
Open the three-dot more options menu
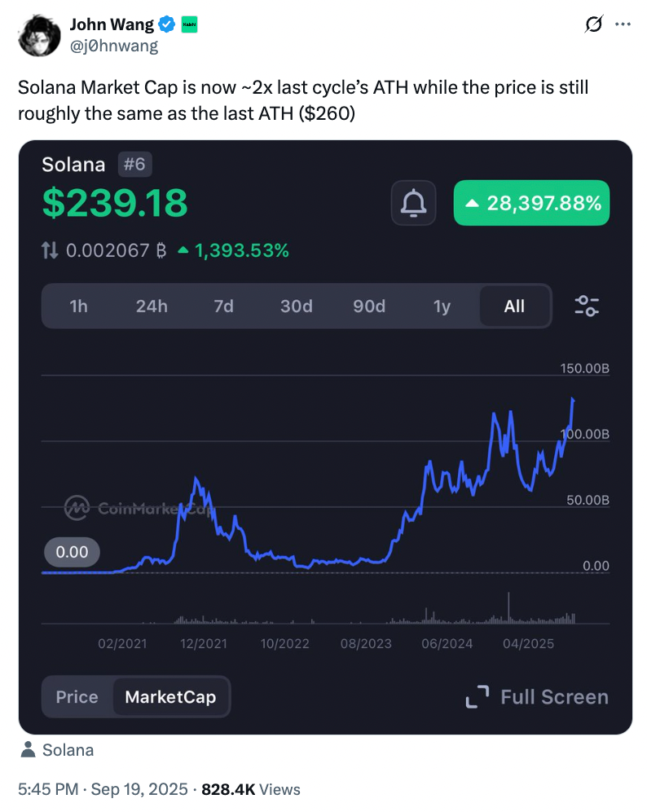click(623, 24)
